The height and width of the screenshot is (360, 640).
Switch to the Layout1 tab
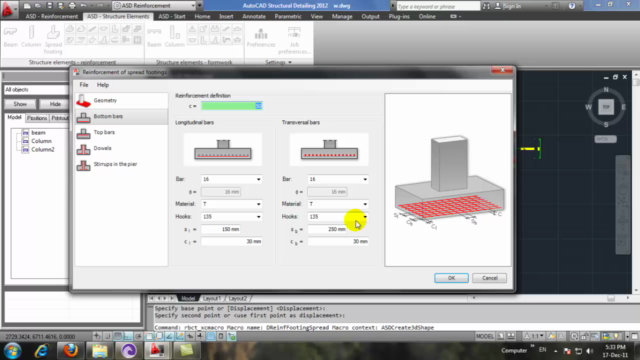[212, 298]
